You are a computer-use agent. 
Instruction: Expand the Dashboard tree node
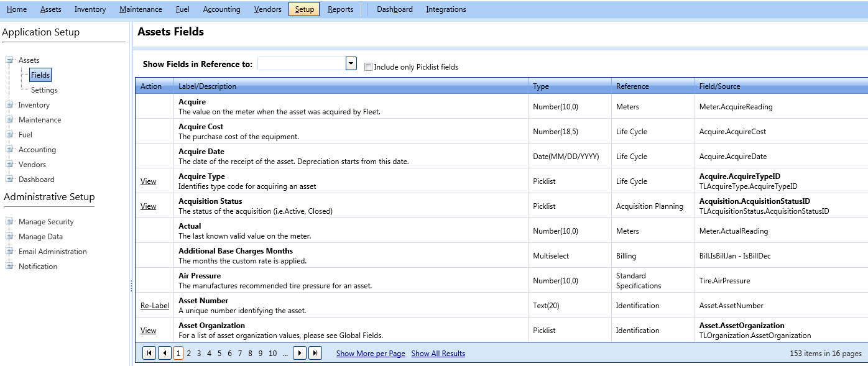click(x=9, y=180)
